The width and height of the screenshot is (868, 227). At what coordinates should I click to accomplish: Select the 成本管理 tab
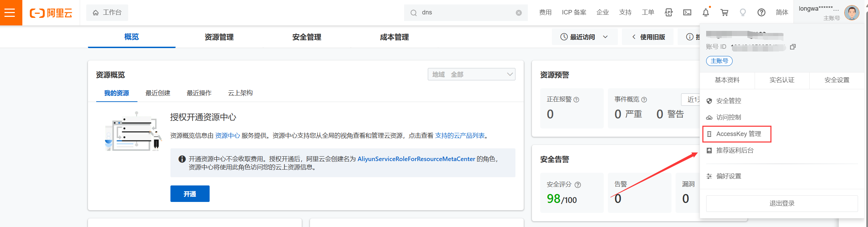pos(394,37)
